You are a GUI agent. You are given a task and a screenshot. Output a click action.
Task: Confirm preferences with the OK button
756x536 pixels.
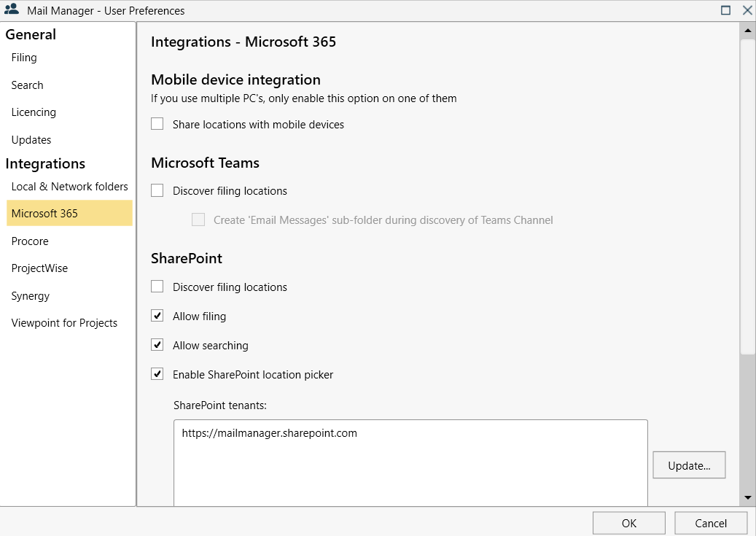point(628,522)
